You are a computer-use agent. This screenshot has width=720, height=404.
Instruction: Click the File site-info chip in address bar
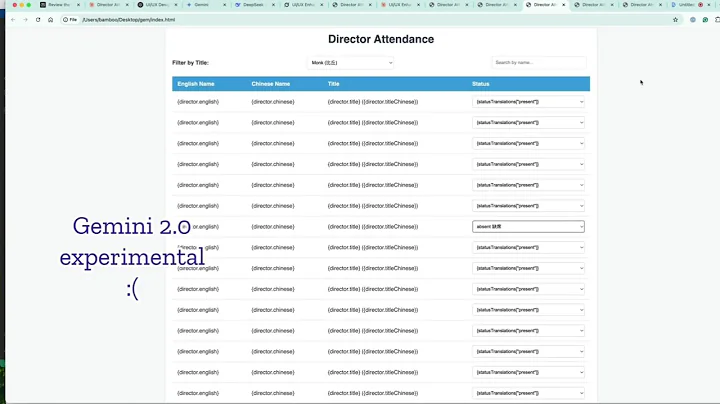[70, 20]
